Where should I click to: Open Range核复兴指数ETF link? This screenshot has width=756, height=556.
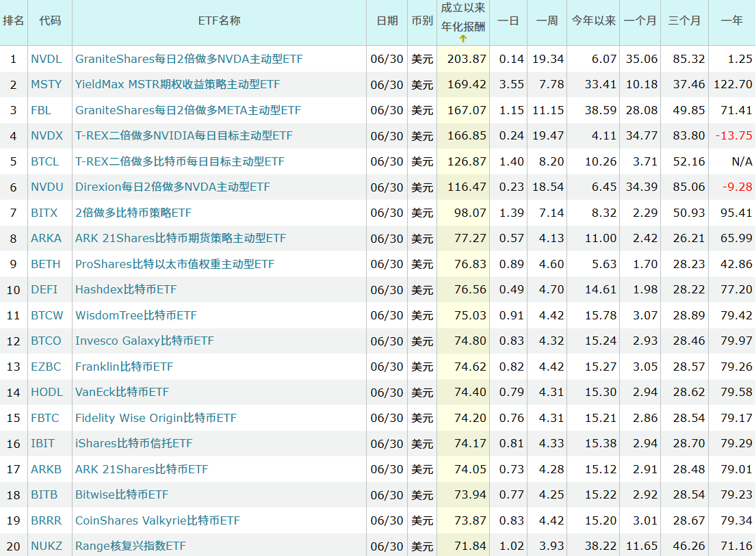pyautogui.click(x=130, y=546)
